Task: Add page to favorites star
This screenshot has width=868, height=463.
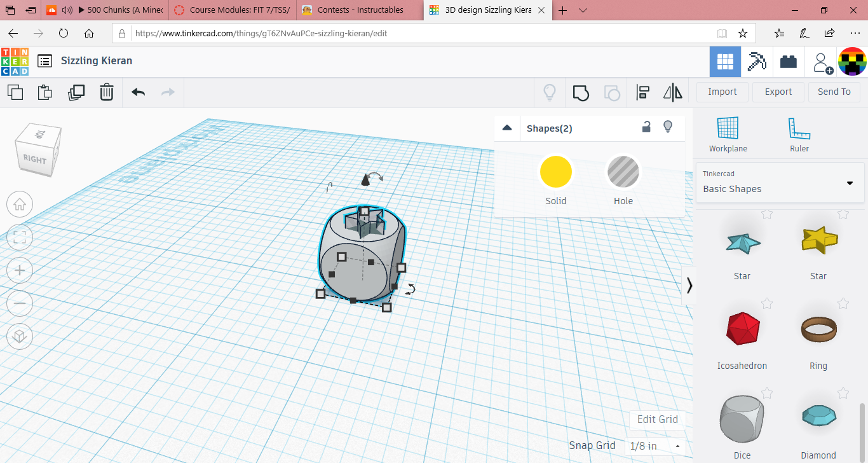Action: [x=742, y=34]
